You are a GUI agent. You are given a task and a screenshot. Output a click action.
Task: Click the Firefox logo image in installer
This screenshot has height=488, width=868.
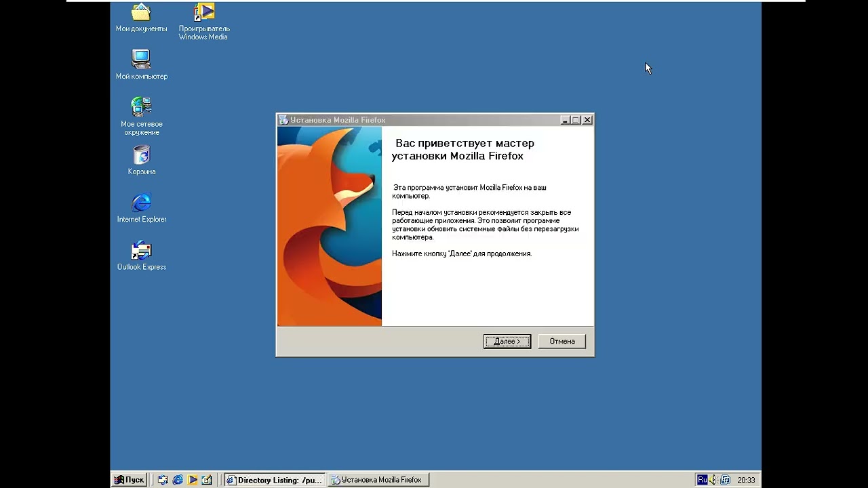(x=330, y=226)
